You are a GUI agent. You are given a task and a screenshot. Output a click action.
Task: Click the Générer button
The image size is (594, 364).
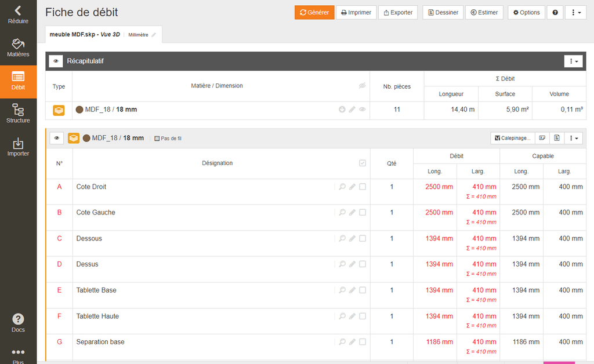pos(314,12)
